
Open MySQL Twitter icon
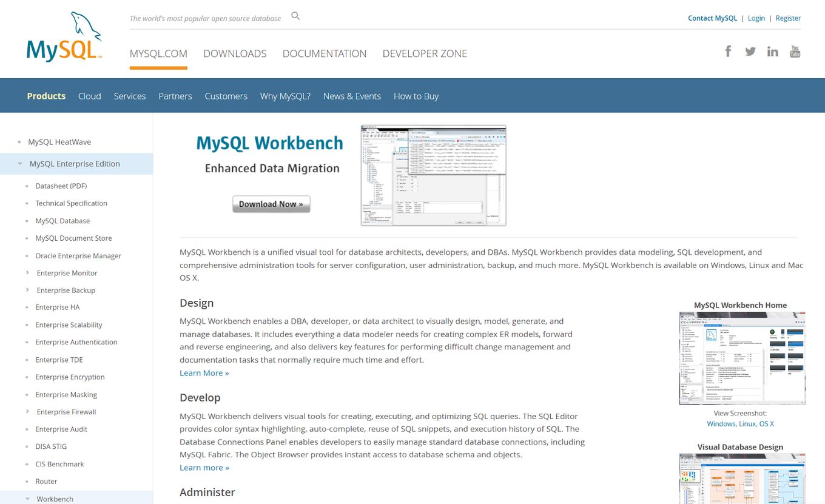[x=750, y=52]
